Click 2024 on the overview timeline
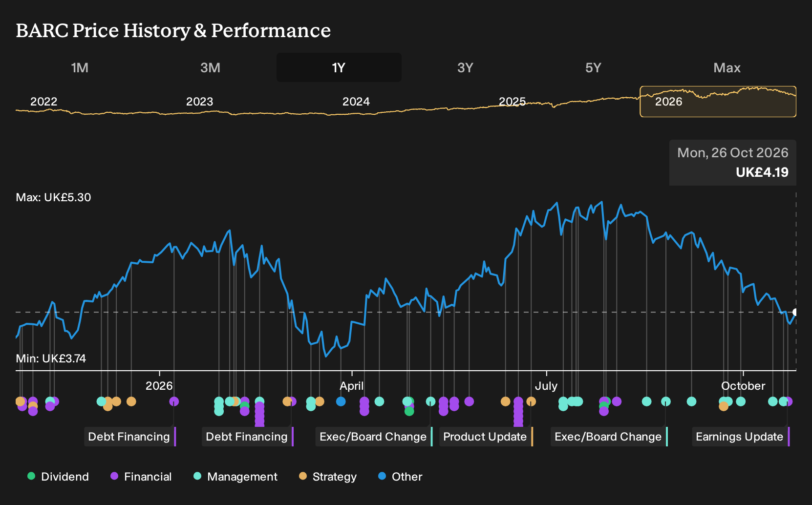The height and width of the screenshot is (505, 812). [356, 102]
